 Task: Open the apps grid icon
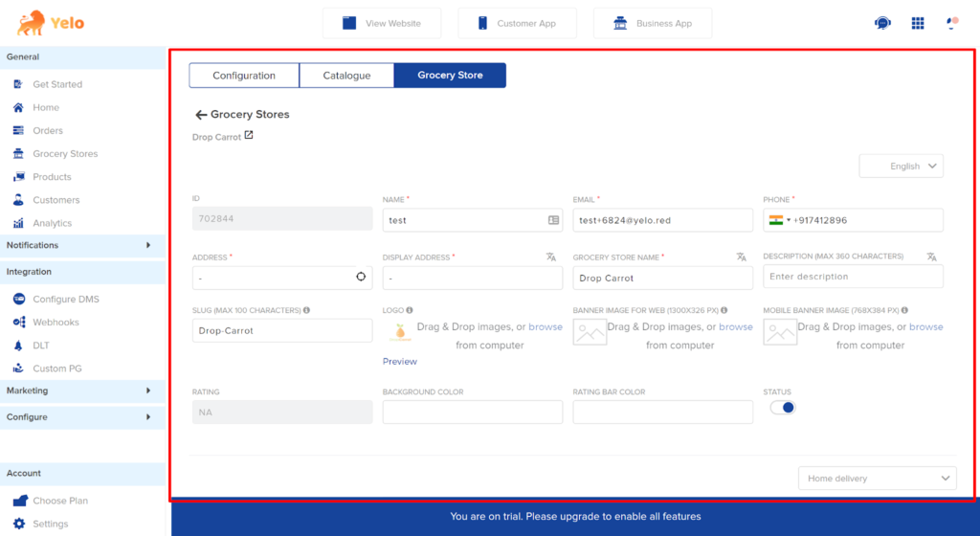(918, 23)
